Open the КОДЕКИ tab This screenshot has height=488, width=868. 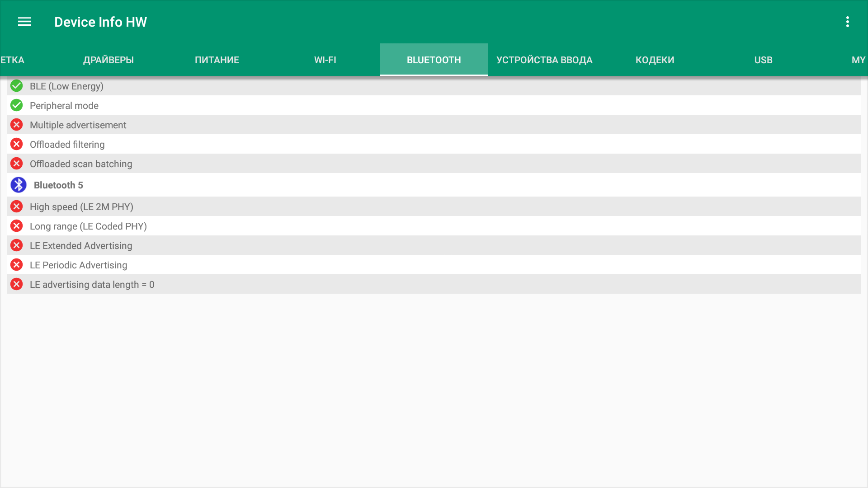655,60
